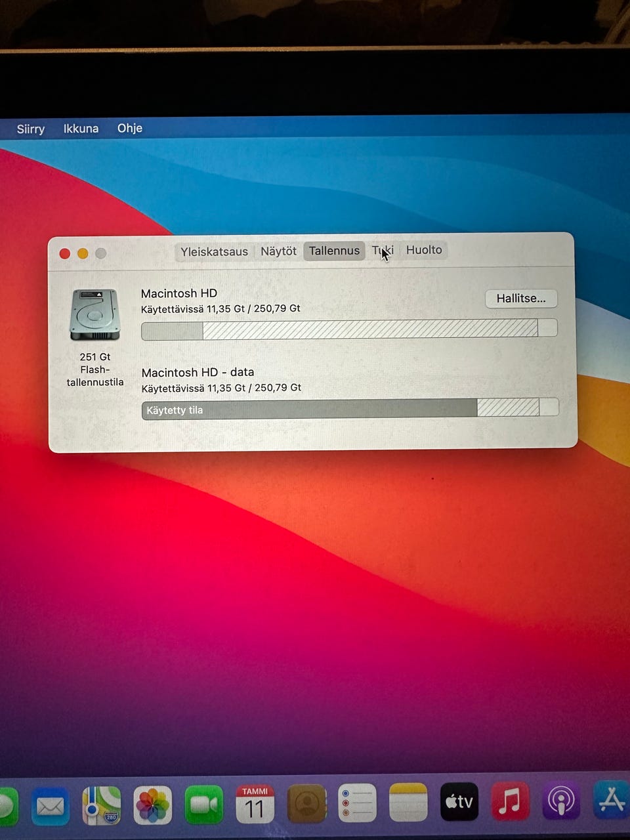The image size is (630, 840).
Task: Switch to the Näytöt tab
Action: (x=278, y=251)
